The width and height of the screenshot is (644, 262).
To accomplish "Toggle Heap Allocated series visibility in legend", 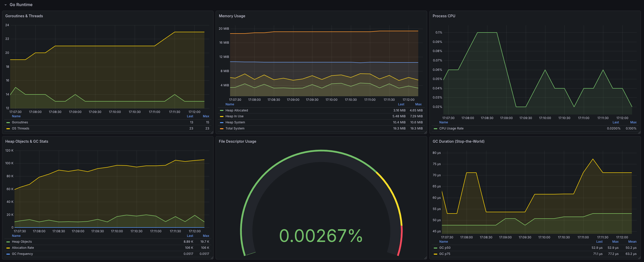I will [x=236, y=110].
